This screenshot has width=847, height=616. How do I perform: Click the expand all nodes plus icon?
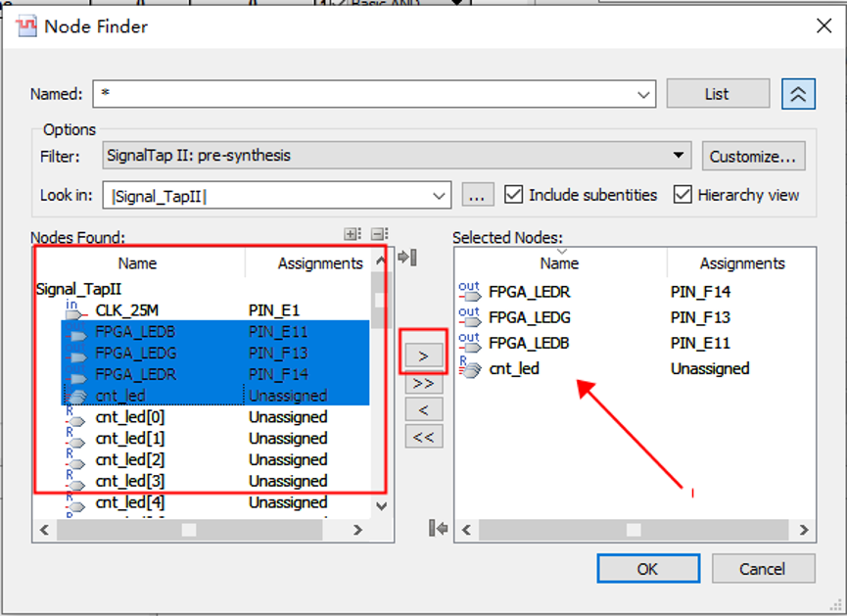pos(353,234)
